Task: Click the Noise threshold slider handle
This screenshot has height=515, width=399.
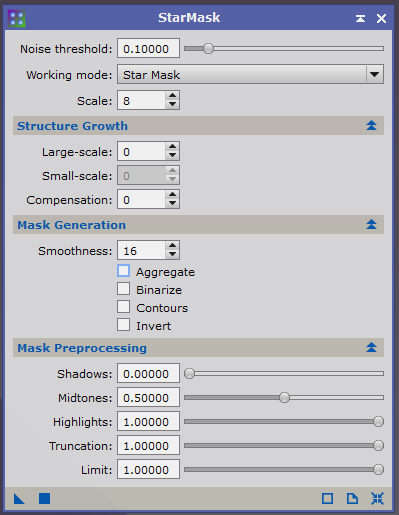Action: coord(208,49)
